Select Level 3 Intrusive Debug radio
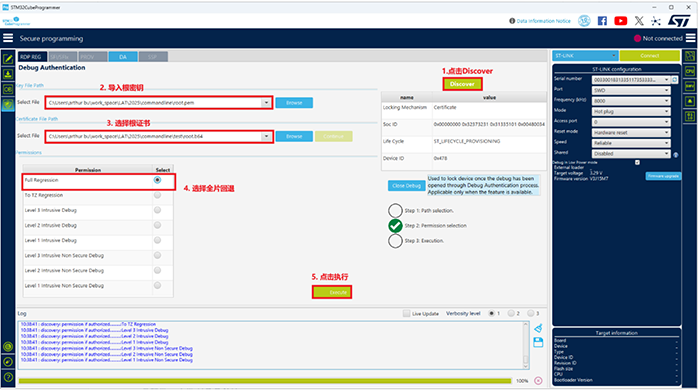700x391 pixels. click(x=158, y=210)
